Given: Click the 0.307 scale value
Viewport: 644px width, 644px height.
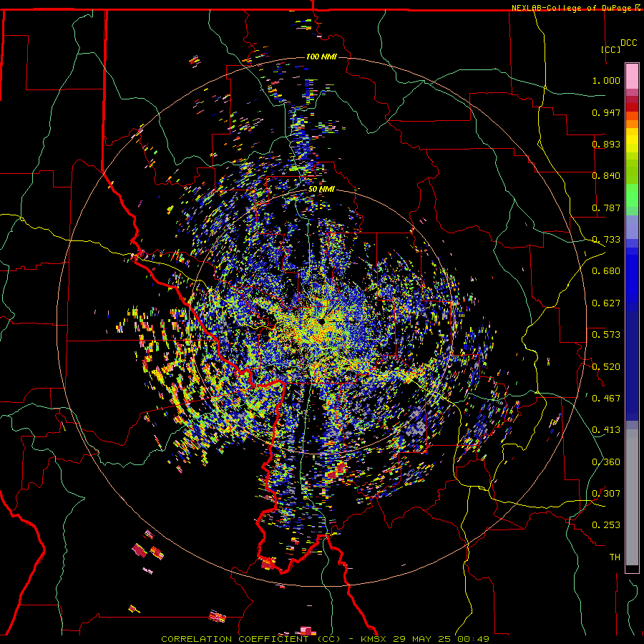Looking at the screenshot, I should pos(606,494).
